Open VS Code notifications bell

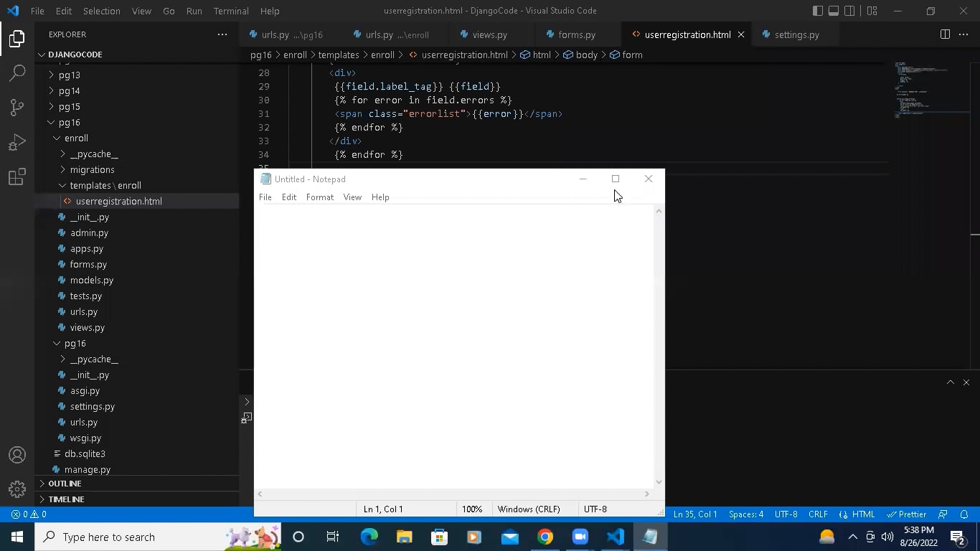[964, 514]
